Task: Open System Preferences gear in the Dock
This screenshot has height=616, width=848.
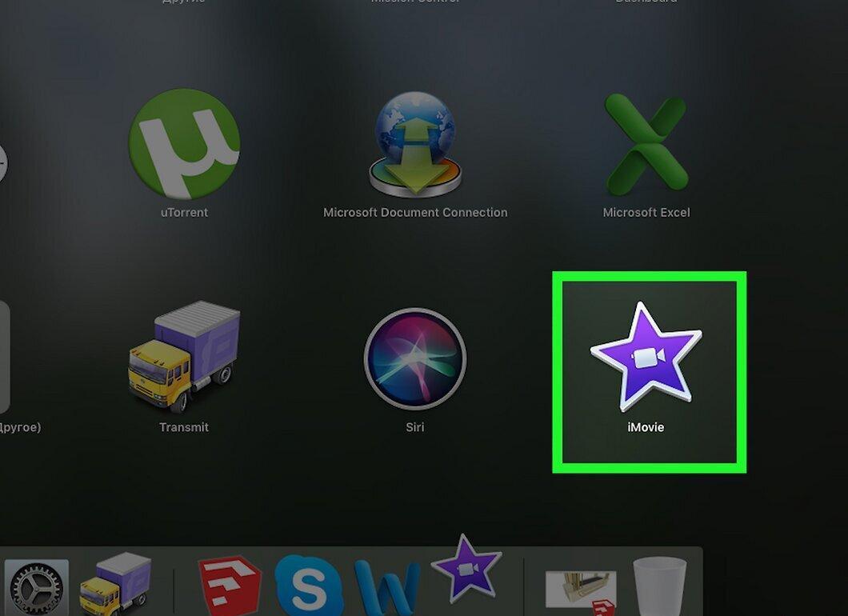Action: click(x=37, y=588)
